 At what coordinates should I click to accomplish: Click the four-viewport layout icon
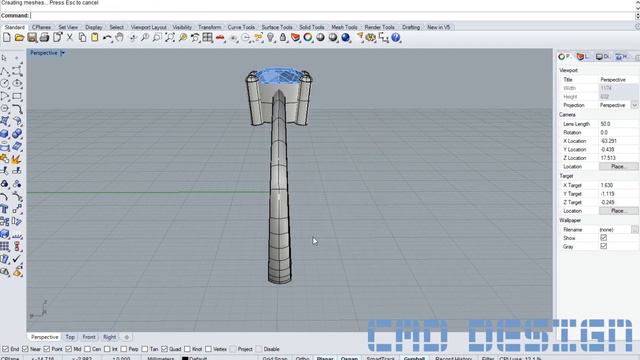(208, 38)
